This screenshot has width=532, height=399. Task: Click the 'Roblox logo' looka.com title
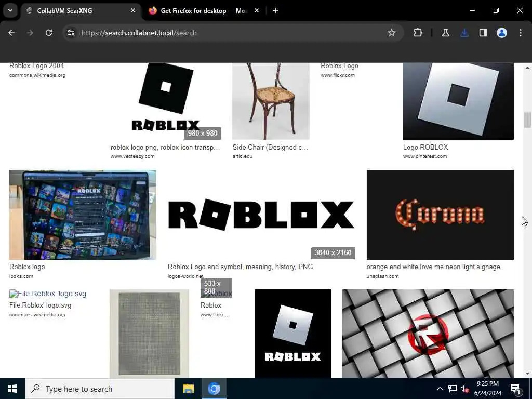coord(27,267)
